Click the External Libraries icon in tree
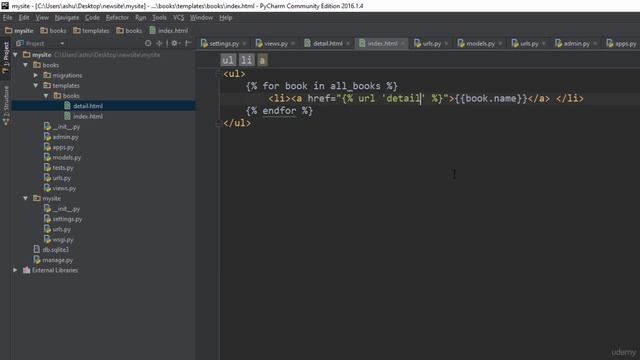 [27, 270]
